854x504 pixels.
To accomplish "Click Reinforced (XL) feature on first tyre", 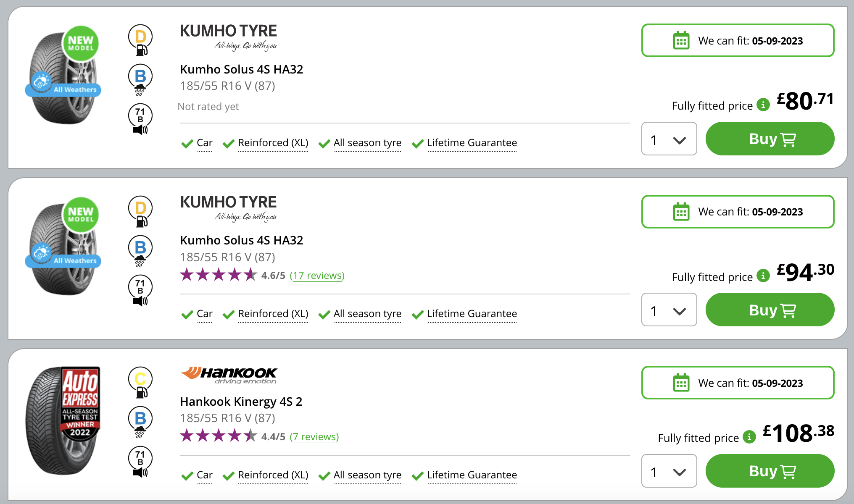I will pyautogui.click(x=273, y=143).
